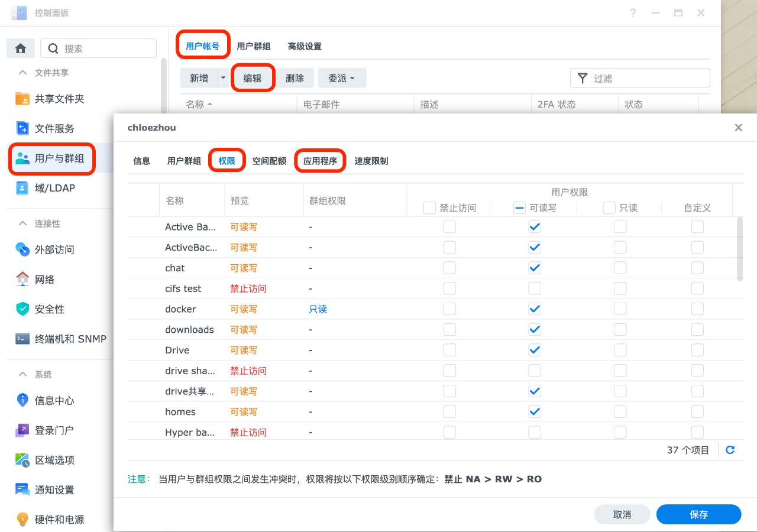Click the 取消 cancel button

622,514
